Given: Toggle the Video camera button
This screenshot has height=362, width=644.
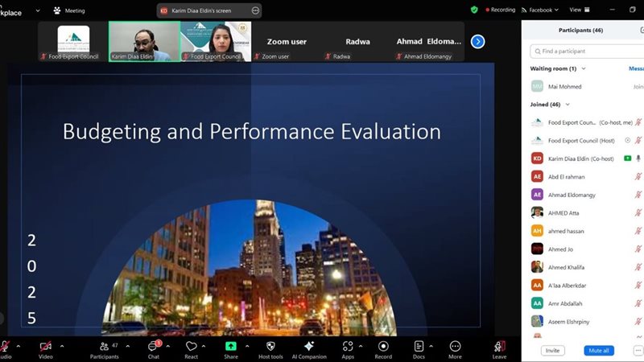Looking at the screenshot, I should 46,350.
